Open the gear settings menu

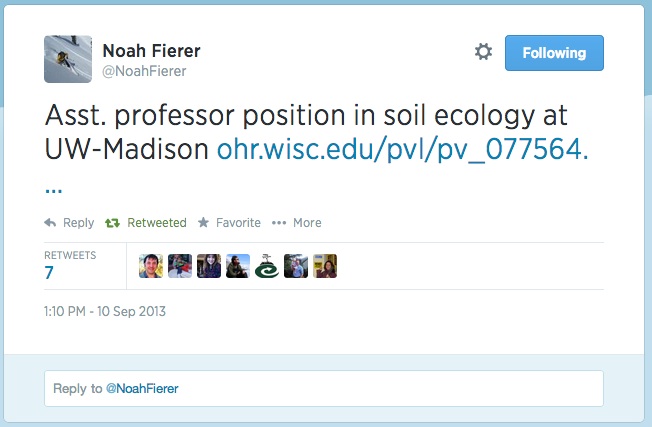[483, 52]
